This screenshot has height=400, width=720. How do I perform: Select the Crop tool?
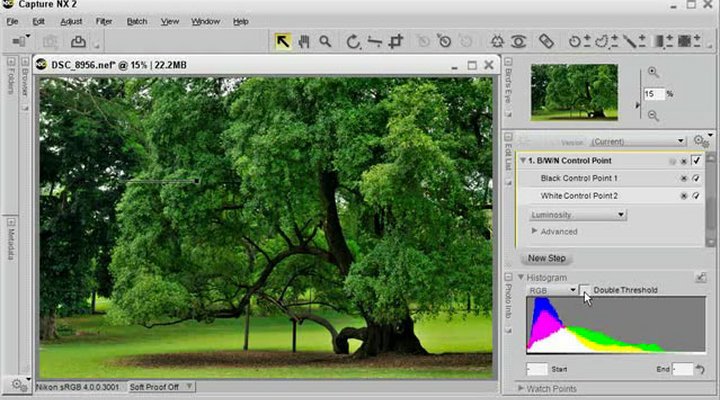(396, 42)
